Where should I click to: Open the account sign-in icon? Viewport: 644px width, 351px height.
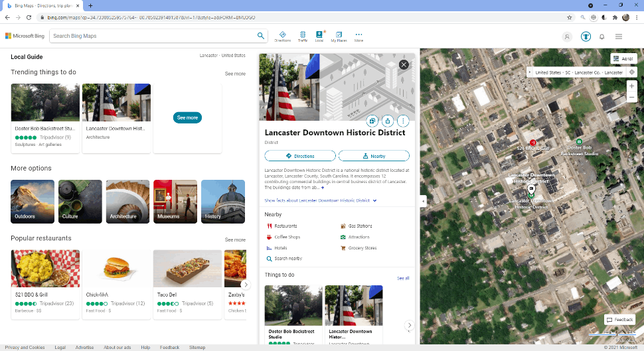point(567,36)
